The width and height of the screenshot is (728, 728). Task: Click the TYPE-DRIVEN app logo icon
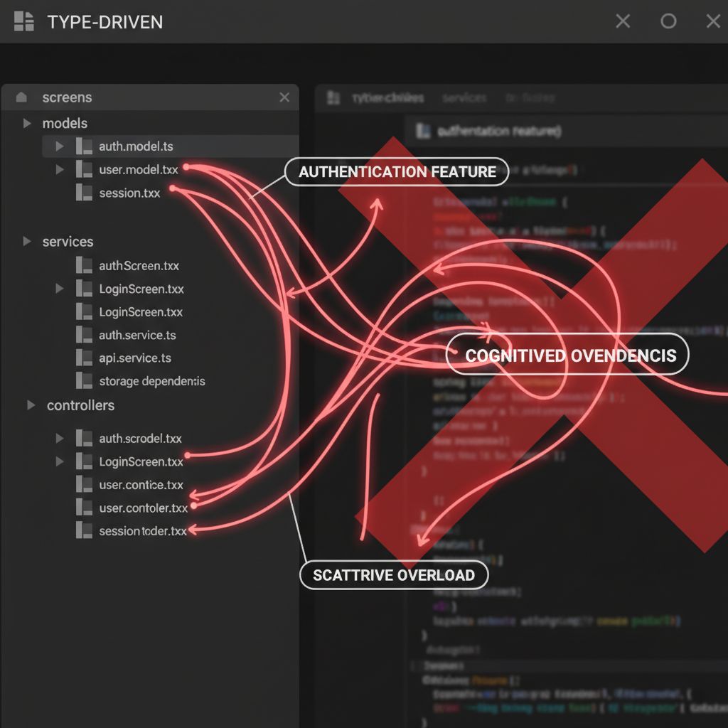click(x=23, y=21)
